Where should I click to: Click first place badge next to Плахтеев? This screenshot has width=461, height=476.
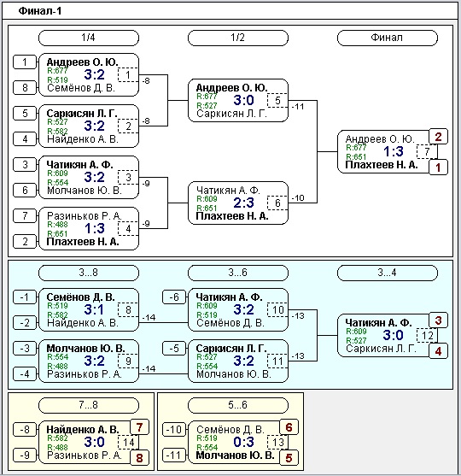(x=438, y=167)
